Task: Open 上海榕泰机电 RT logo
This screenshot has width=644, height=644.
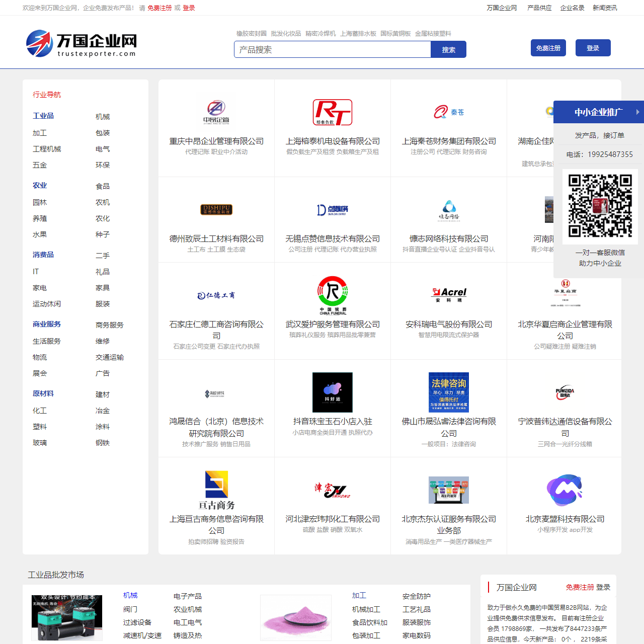Action: tap(333, 112)
